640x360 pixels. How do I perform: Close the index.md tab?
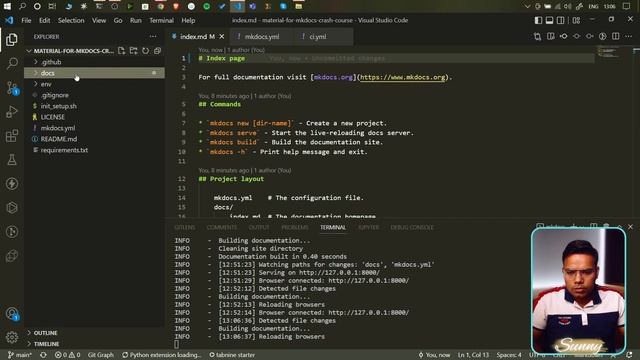tap(222, 37)
